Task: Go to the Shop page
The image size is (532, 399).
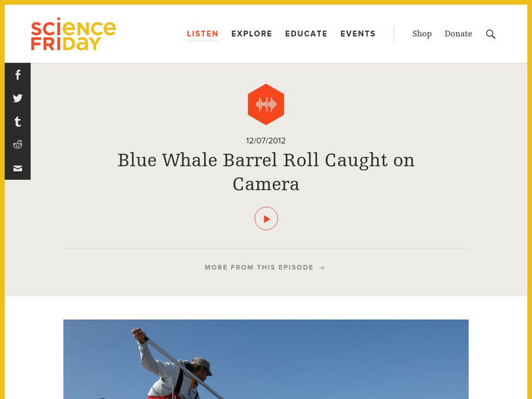Action: (x=422, y=34)
